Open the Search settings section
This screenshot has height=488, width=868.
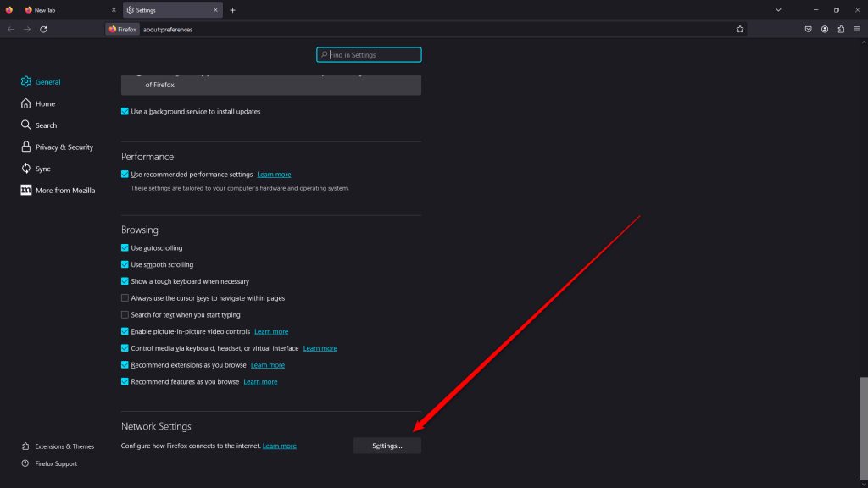45,125
